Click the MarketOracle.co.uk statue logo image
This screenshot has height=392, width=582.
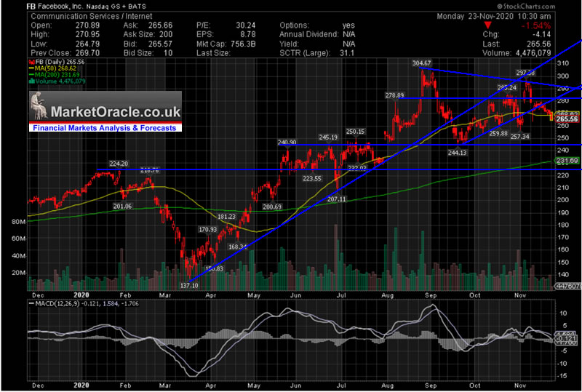point(40,105)
